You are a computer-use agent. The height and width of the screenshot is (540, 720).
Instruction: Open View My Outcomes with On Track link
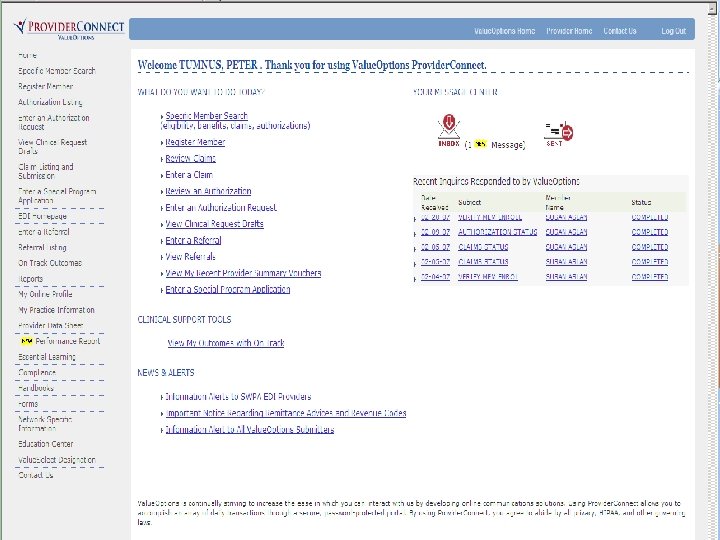pos(226,343)
